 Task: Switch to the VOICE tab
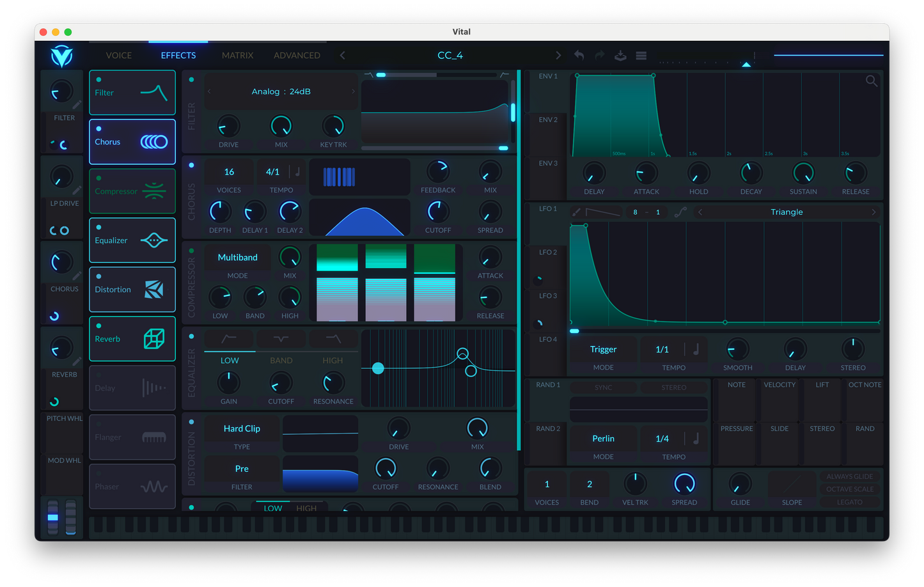click(119, 56)
